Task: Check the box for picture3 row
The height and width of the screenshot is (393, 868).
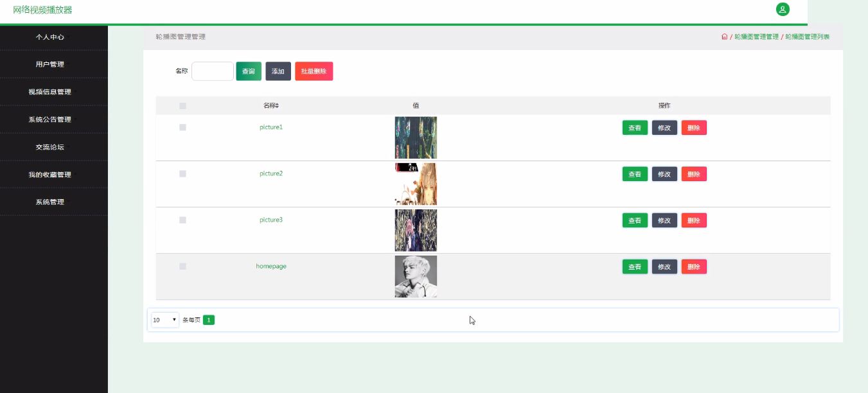Action: pos(182,220)
